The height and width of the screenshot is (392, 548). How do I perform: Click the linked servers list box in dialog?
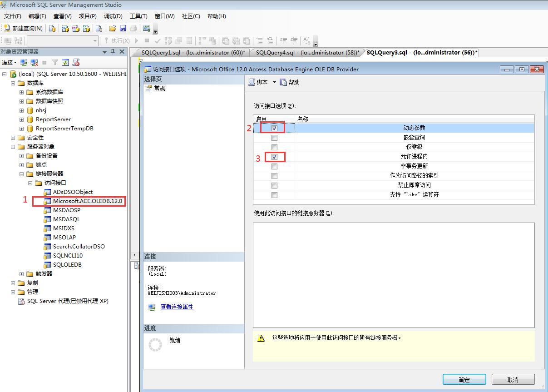pos(394,275)
